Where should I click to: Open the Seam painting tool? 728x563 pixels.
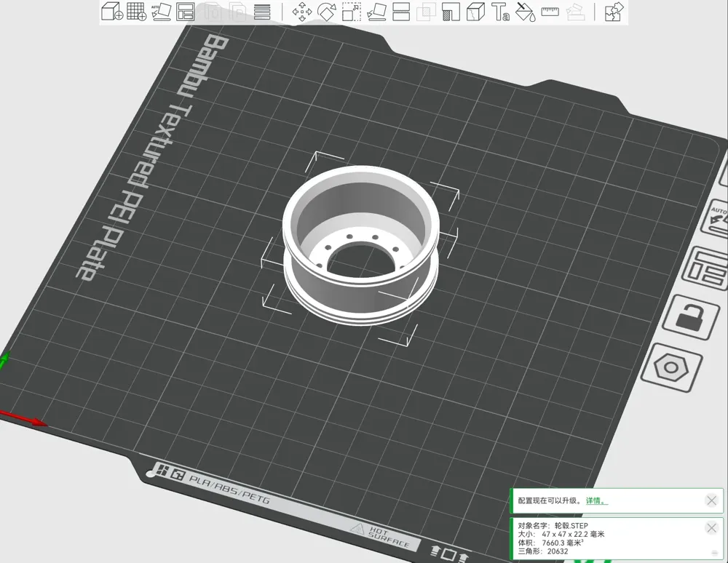tap(475, 12)
